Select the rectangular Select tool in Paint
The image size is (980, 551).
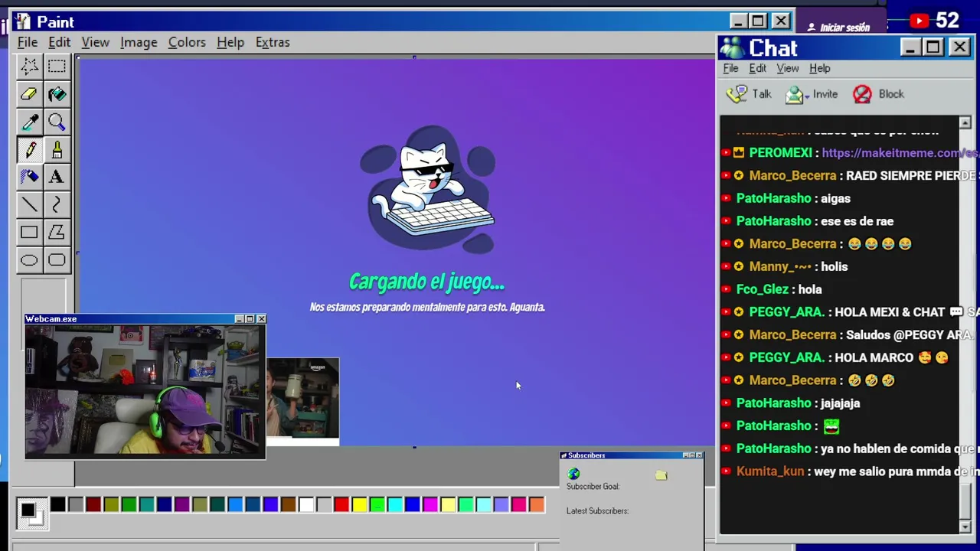click(x=57, y=67)
